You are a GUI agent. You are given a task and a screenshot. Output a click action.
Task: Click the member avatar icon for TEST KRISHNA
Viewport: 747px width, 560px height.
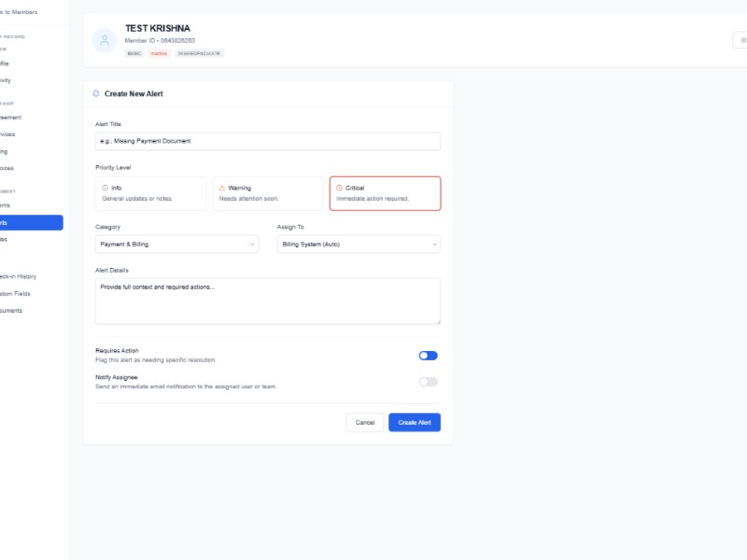[103, 40]
